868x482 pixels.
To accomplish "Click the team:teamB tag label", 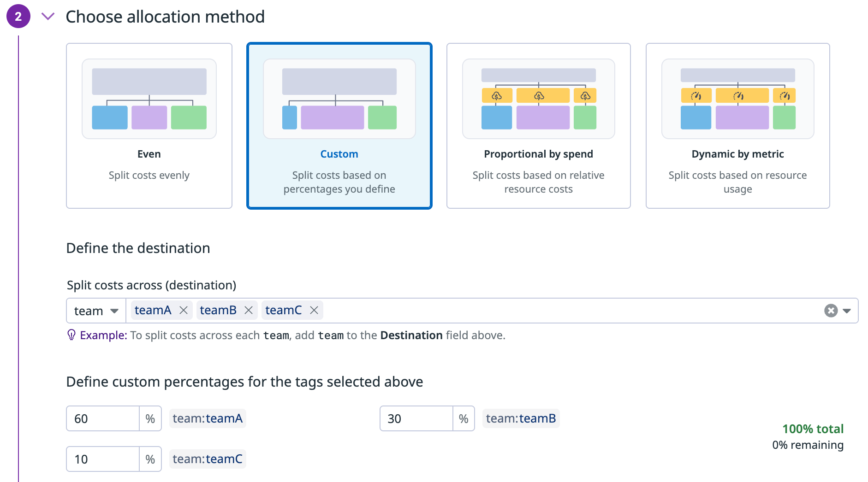I will point(521,418).
